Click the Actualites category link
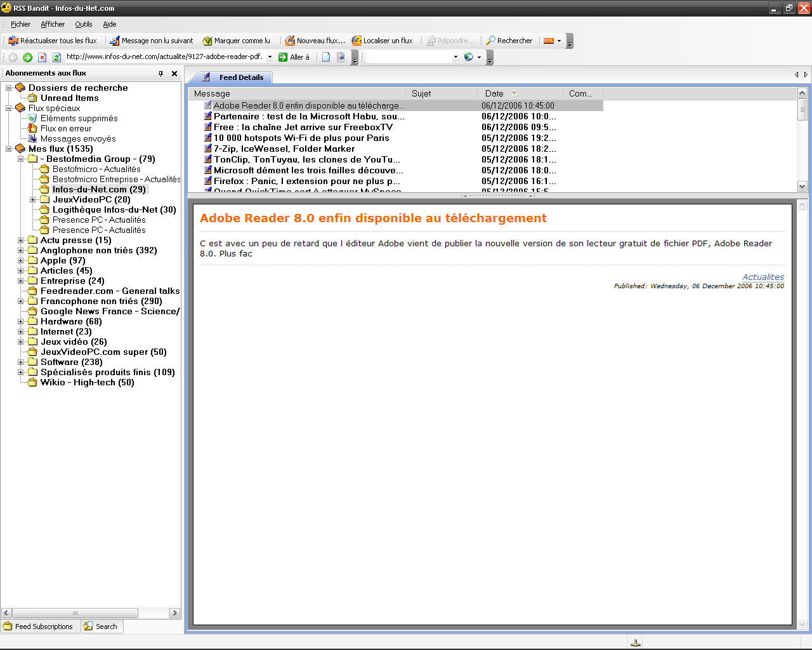Screen dimensions: 812x650 763,277
